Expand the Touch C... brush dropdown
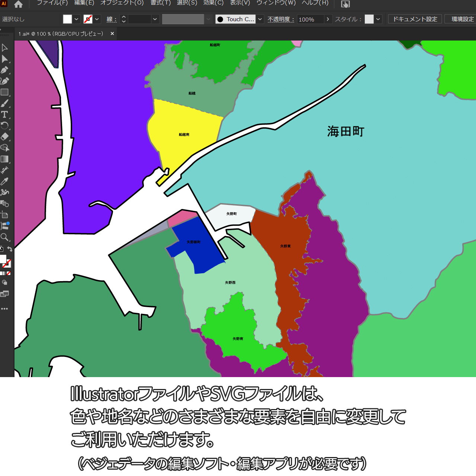The image size is (476, 476). [260, 19]
